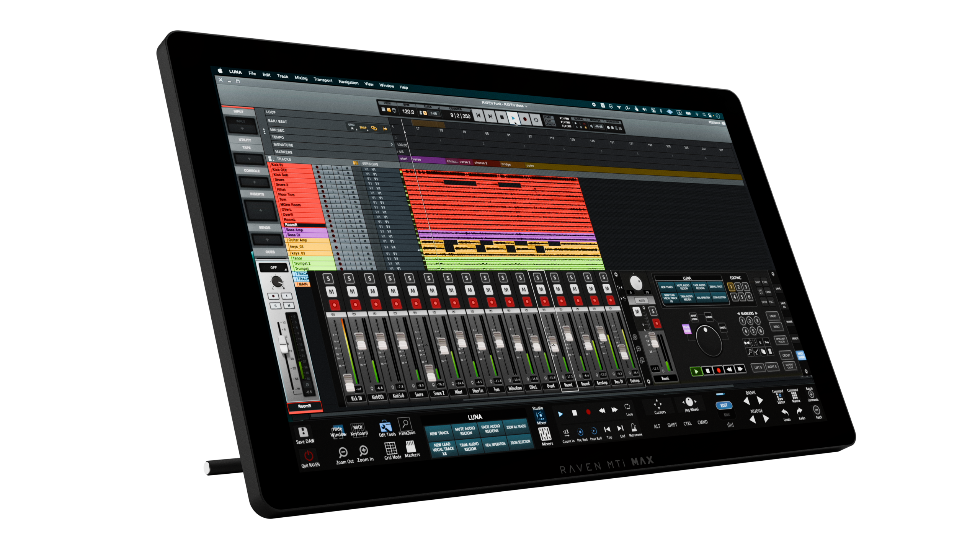Toggle the Metronome icon in RAVEN toolbar
The height and width of the screenshot is (551, 980).
click(x=634, y=427)
